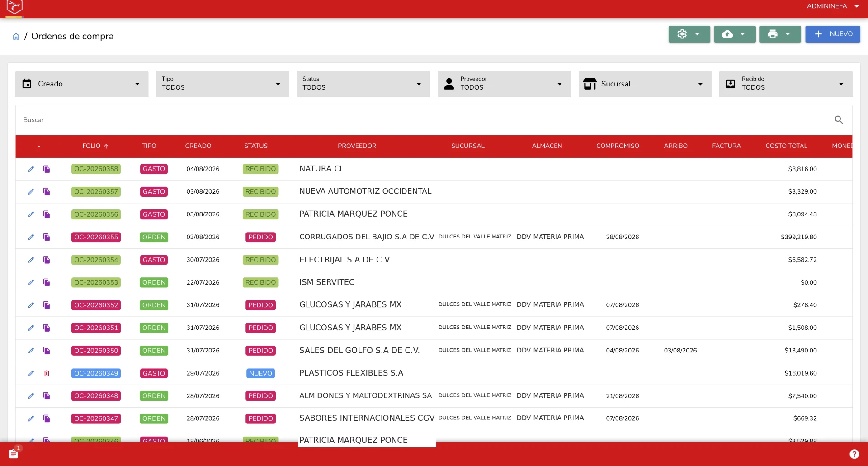Click the home icon in breadcrumb
Viewport: 868px width, 466px height.
(x=16, y=37)
